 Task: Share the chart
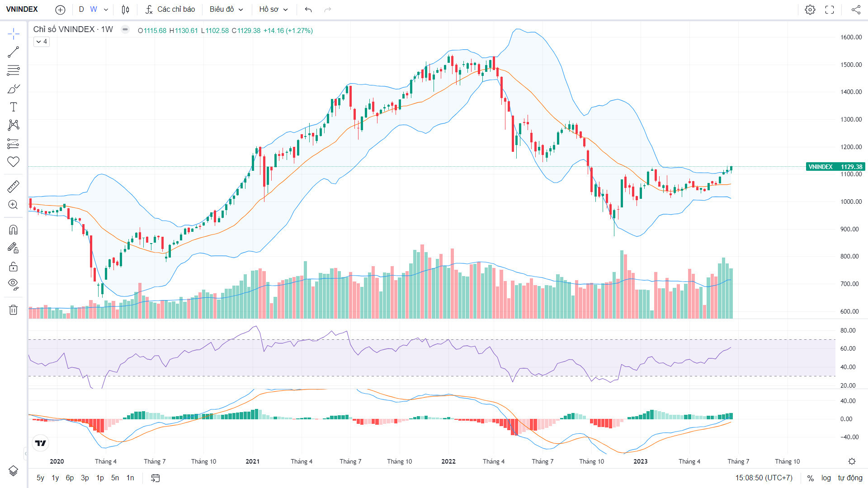coord(856,9)
